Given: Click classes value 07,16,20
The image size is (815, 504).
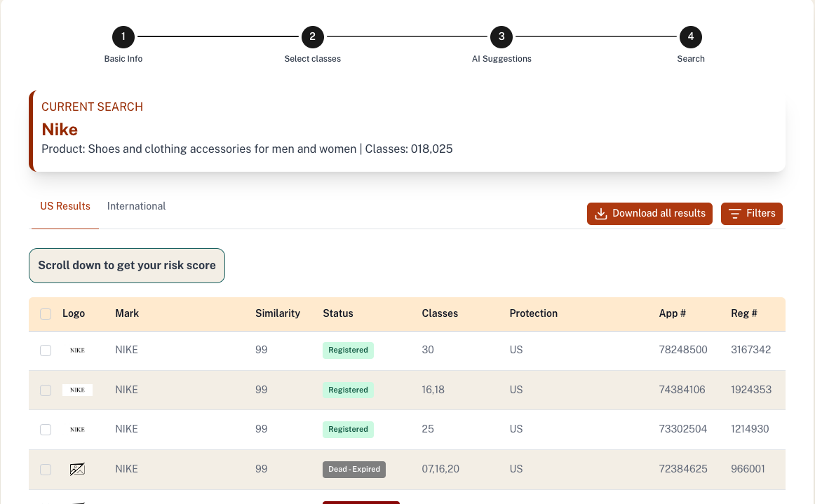Looking at the screenshot, I should coord(440,469).
